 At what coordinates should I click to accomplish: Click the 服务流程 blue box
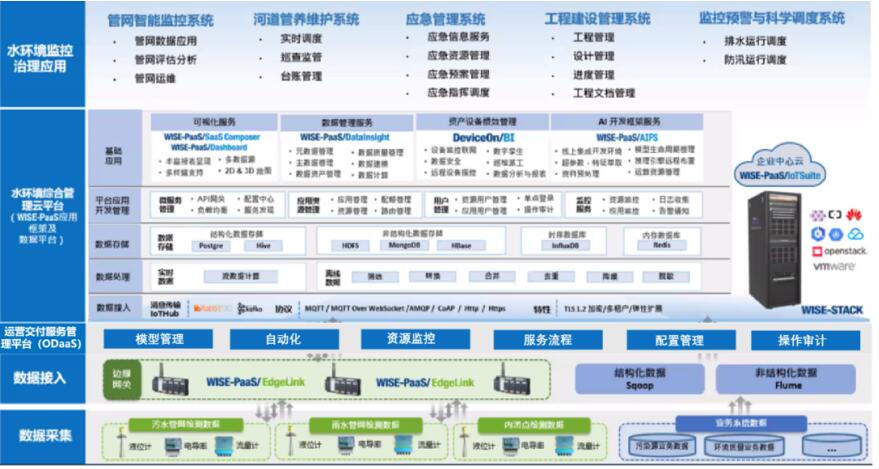[548, 340]
